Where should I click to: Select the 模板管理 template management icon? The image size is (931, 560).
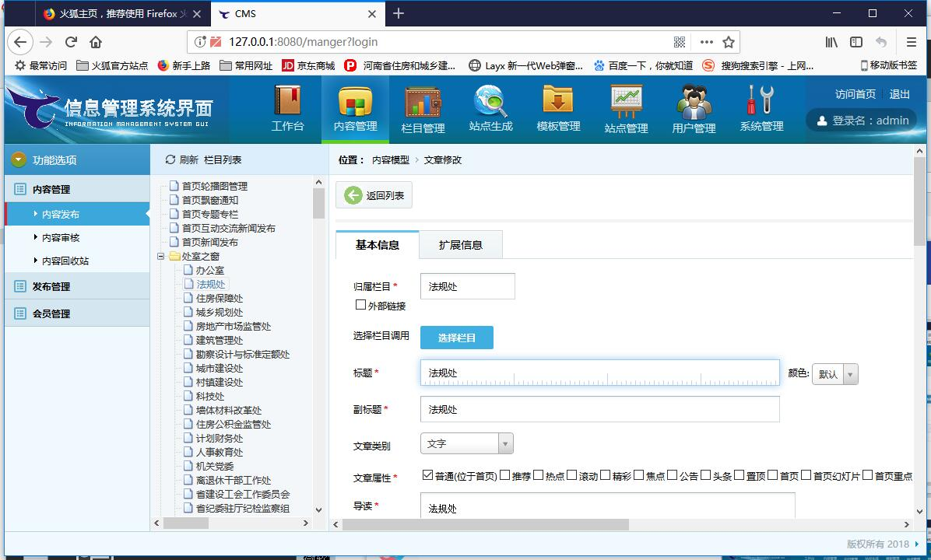(558, 108)
